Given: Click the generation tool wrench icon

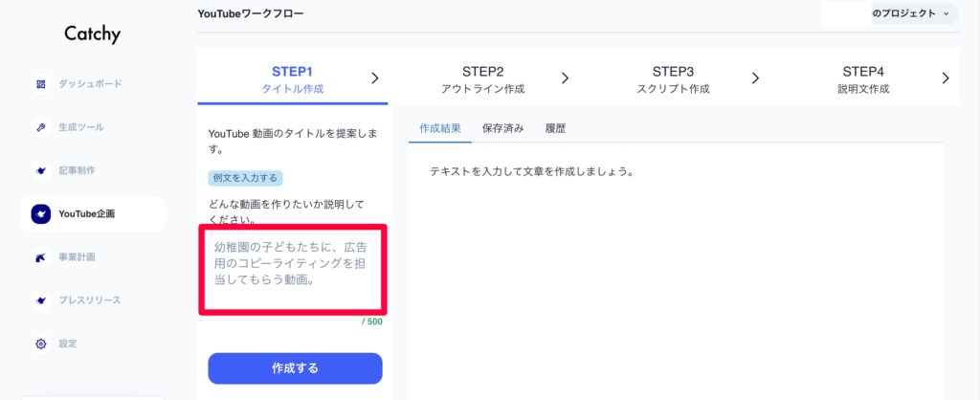Looking at the screenshot, I should click(x=41, y=127).
